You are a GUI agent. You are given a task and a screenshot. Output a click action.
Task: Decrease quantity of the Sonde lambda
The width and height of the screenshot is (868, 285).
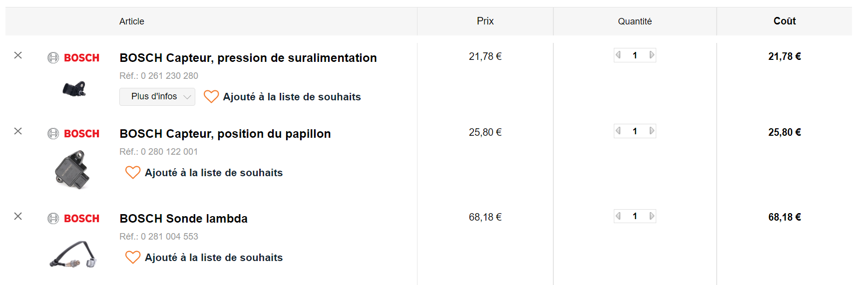(x=618, y=216)
